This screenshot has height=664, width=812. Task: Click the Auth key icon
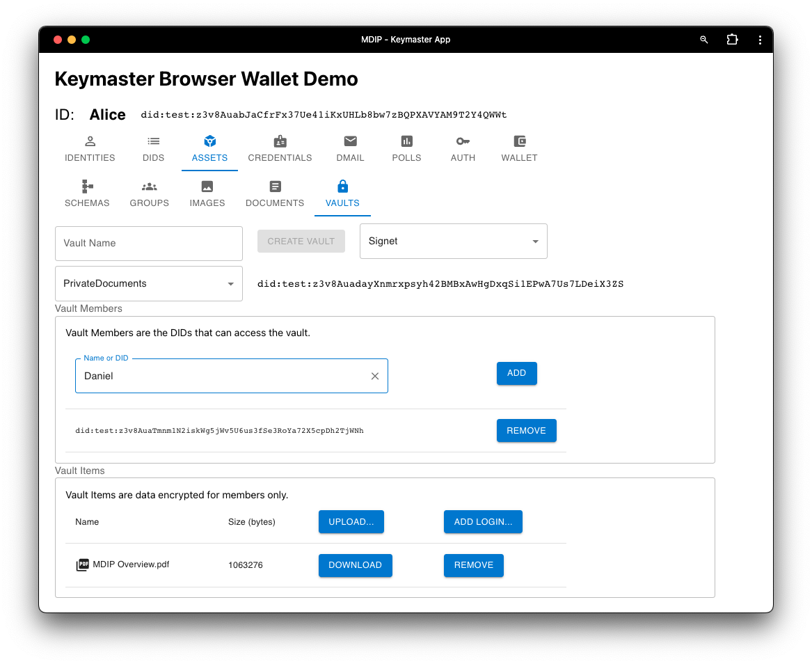pos(463,141)
